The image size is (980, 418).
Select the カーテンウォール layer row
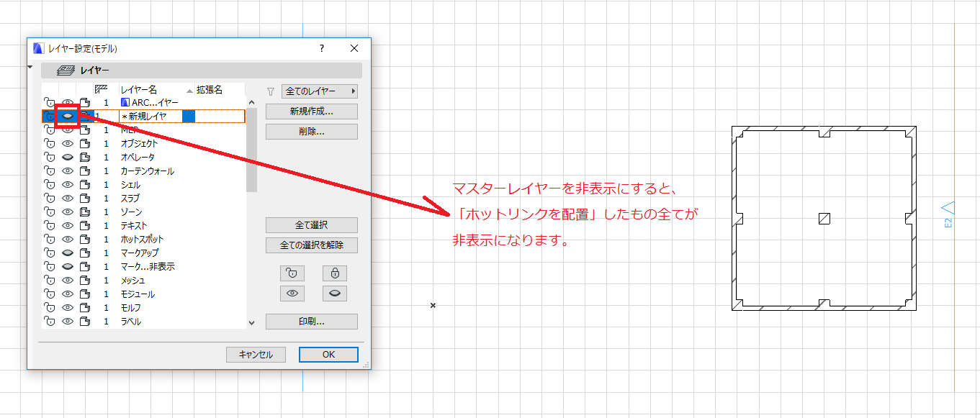pos(144,171)
